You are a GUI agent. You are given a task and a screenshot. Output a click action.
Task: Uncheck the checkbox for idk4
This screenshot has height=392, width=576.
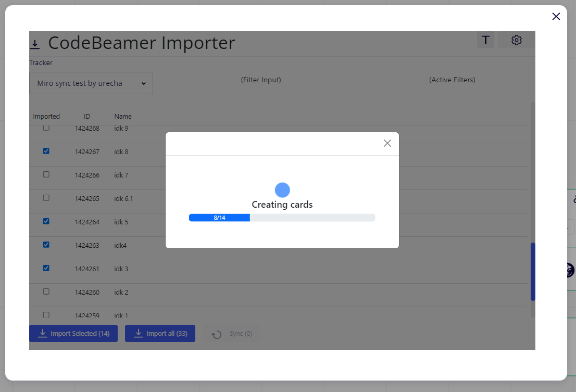[x=46, y=245]
